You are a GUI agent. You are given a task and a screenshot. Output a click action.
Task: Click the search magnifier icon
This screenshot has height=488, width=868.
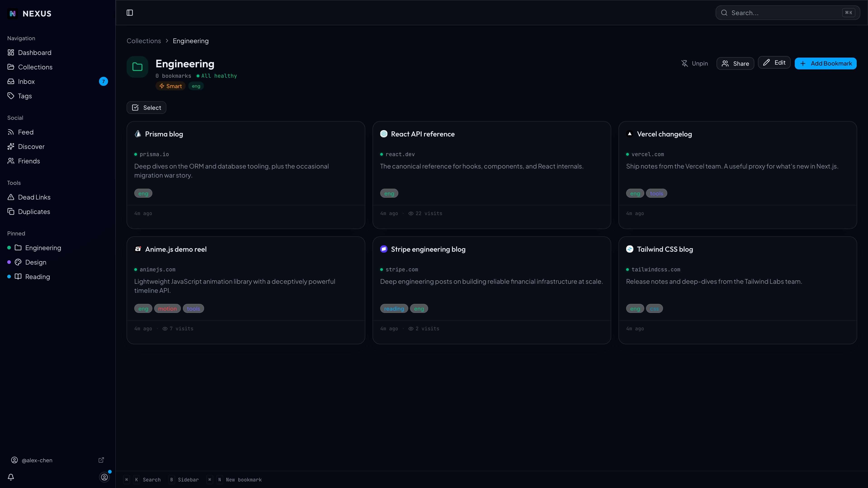point(724,13)
